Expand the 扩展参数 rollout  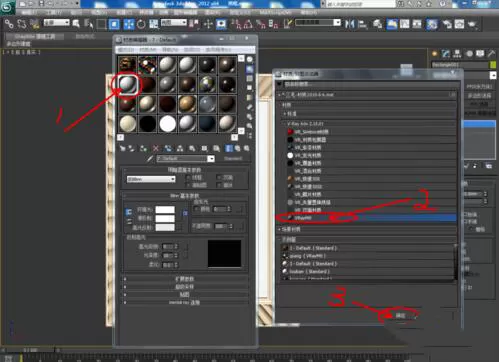185,279
